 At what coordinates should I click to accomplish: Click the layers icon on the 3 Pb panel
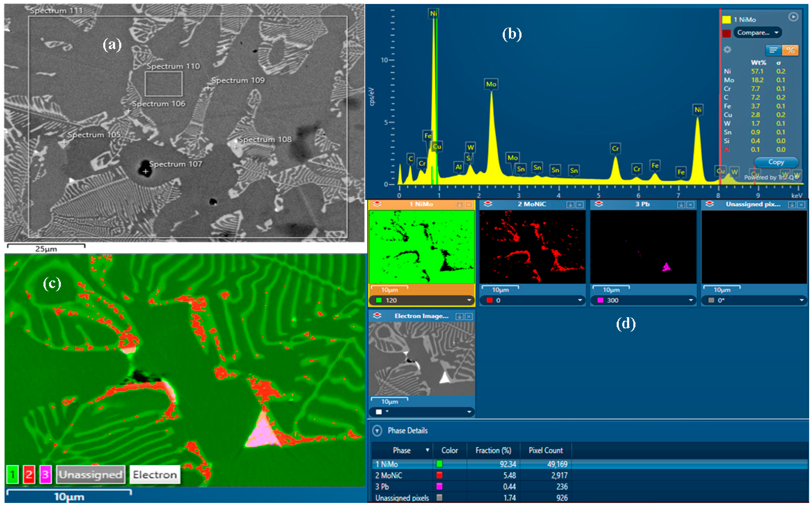[x=599, y=204]
